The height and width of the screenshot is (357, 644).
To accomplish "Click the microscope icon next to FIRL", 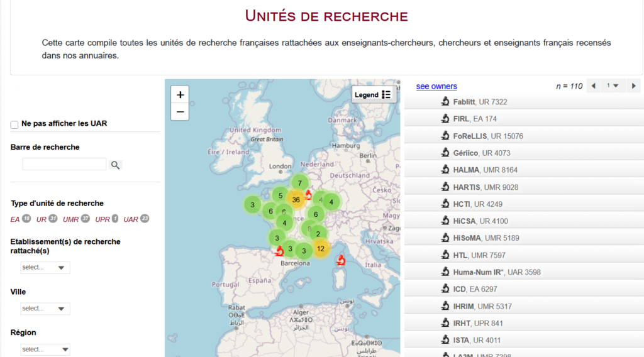I will [x=445, y=119].
